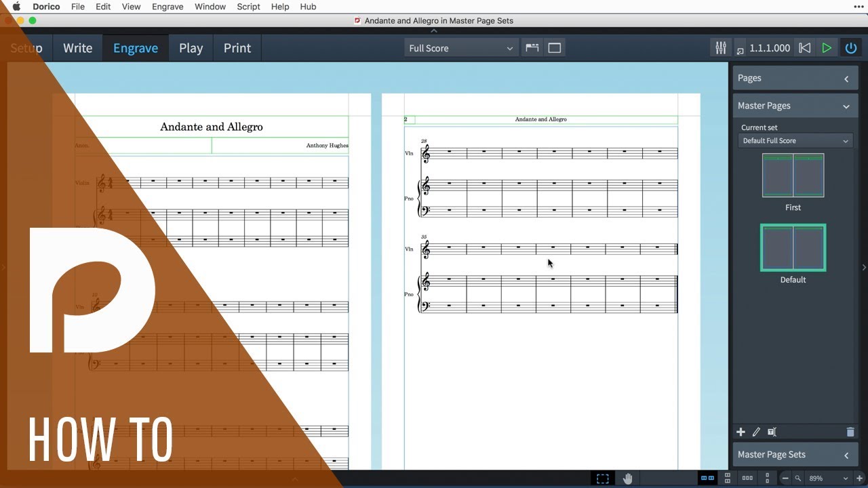868x488 pixels.
Task: Switch to Play mode
Action: point(191,48)
